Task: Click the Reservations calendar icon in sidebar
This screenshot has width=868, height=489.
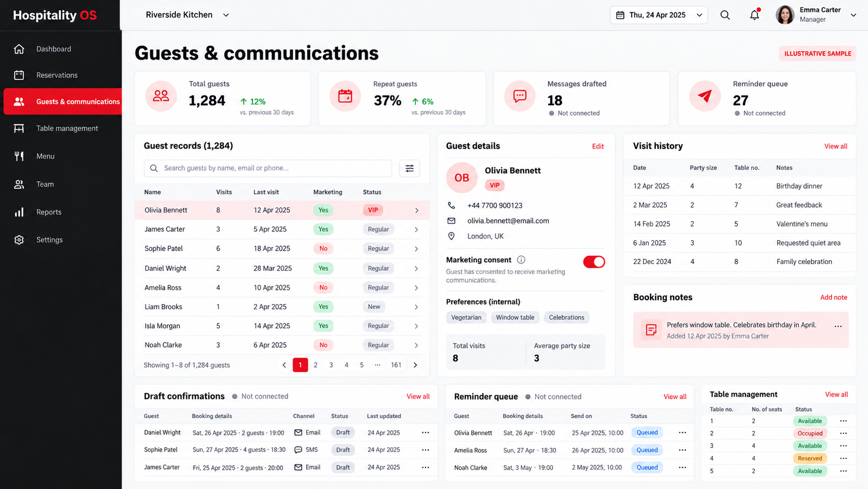Action: (x=19, y=75)
